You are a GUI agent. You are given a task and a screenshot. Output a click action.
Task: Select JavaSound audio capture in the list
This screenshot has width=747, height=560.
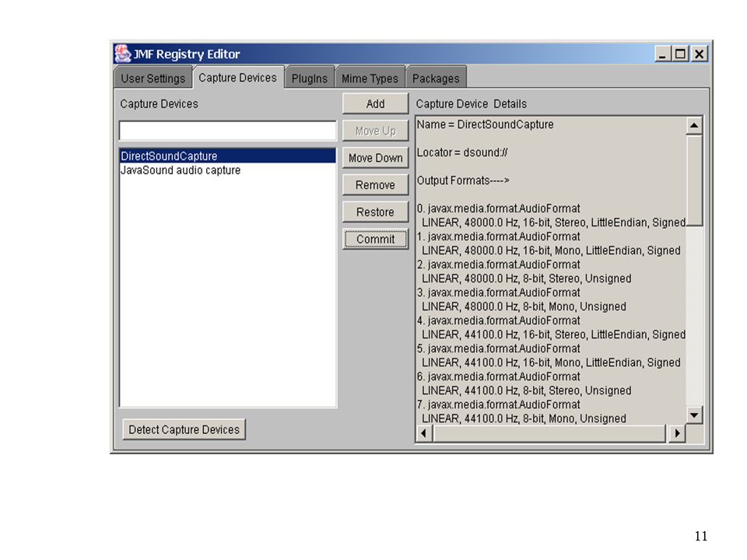(x=228, y=170)
